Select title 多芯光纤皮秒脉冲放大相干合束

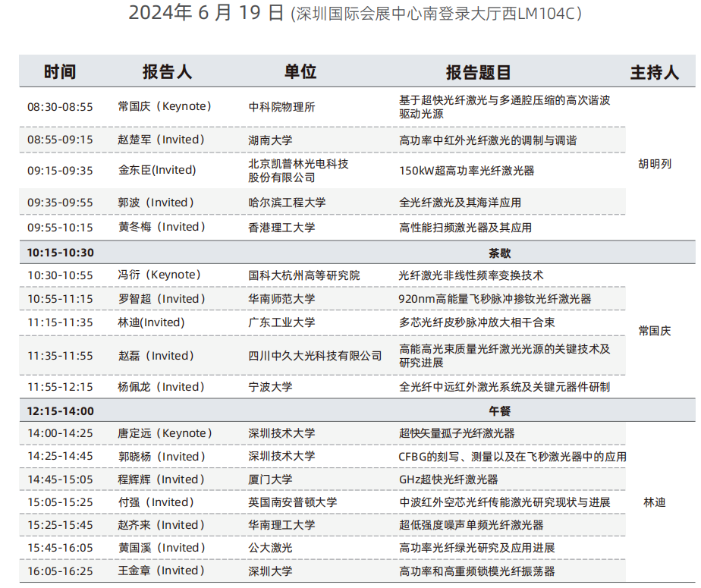tap(476, 322)
